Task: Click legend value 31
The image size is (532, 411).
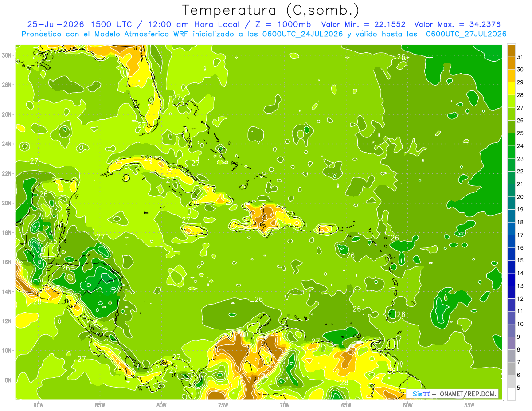Action: (520, 57)
